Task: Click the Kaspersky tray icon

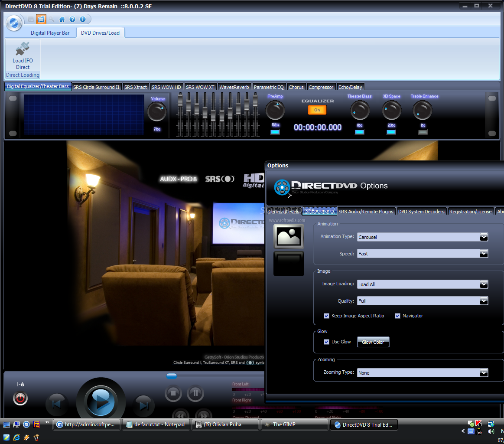Action: pos(478,424)
